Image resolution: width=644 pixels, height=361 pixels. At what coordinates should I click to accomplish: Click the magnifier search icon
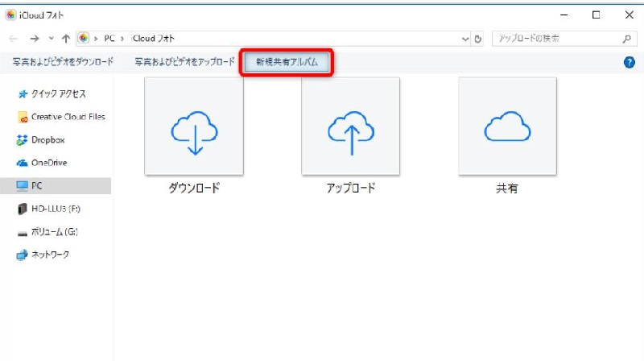[x=627, y=39]
